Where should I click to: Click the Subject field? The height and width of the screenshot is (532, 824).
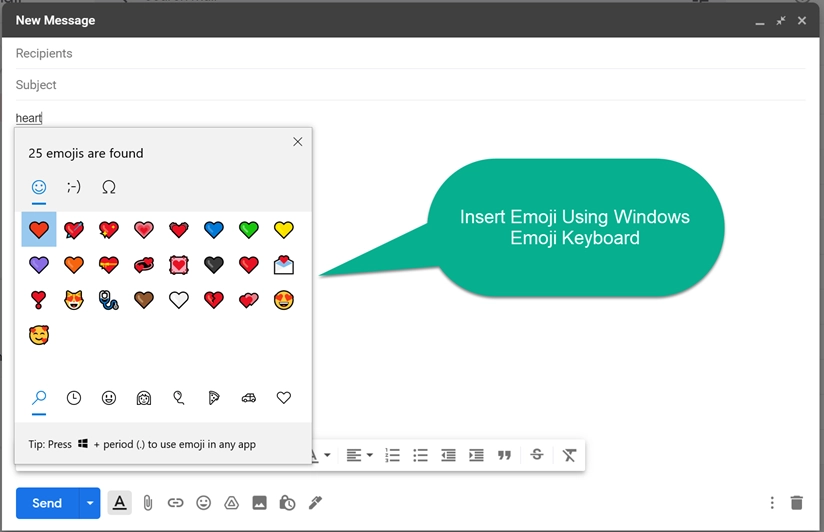410,85
